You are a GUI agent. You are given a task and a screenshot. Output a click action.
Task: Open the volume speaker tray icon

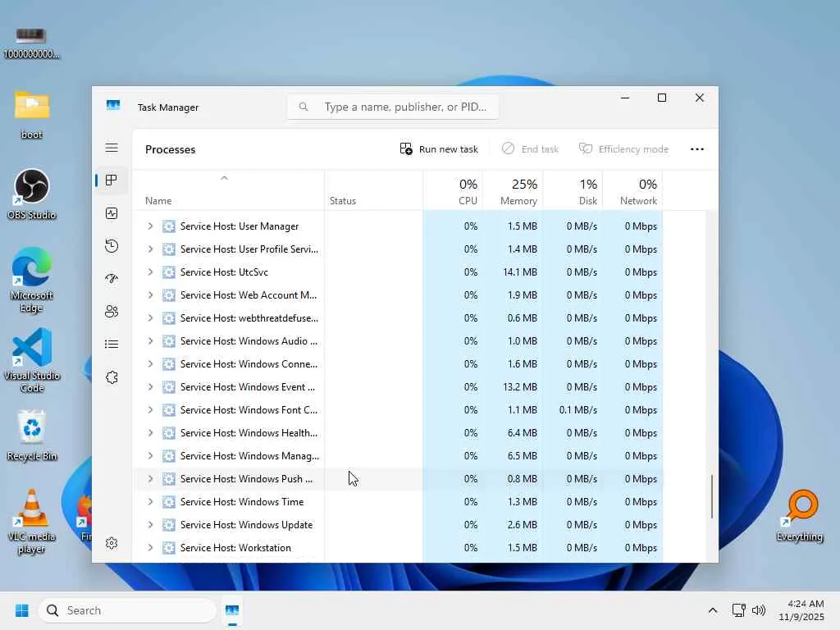point(759,610)
